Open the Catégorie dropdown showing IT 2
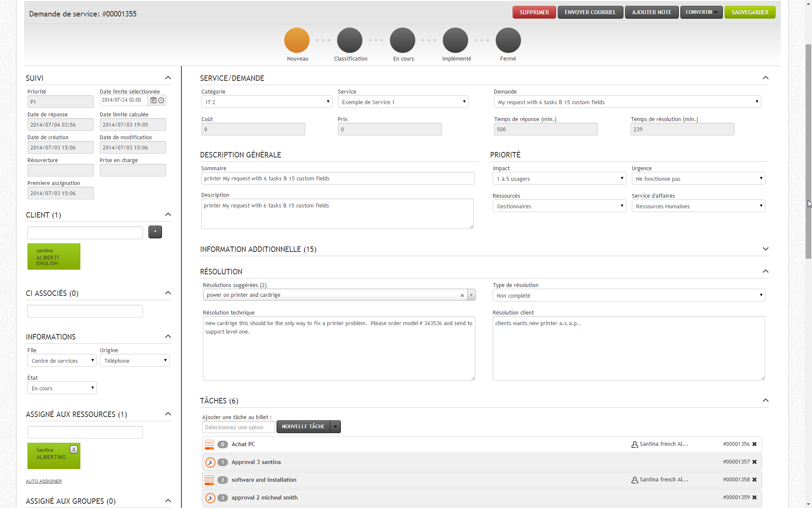 [266, 102]
